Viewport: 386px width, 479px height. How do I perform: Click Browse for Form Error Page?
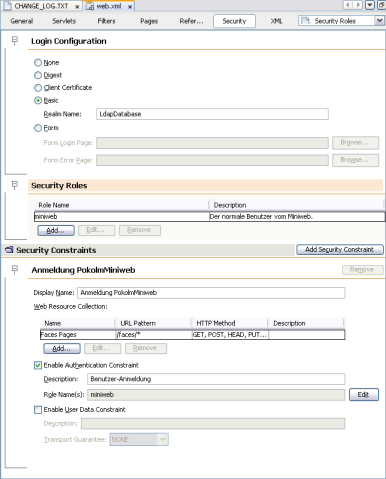[355, 160]
